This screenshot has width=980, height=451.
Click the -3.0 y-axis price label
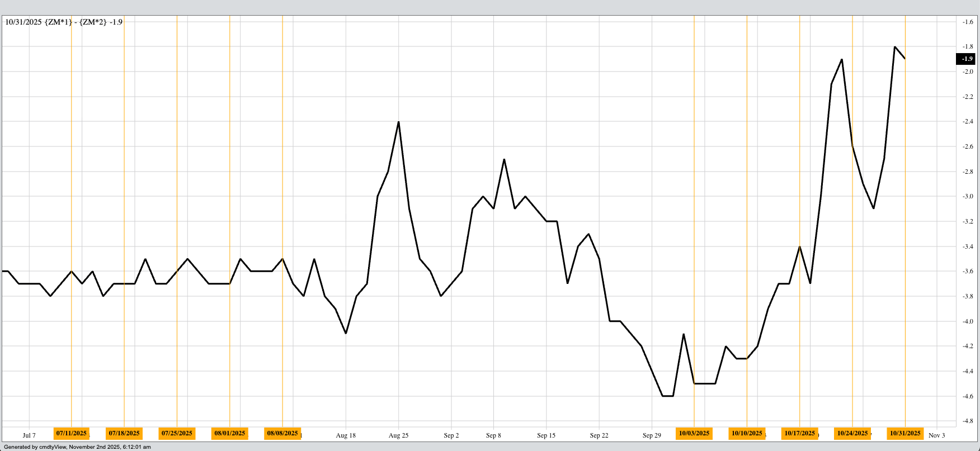967,196
